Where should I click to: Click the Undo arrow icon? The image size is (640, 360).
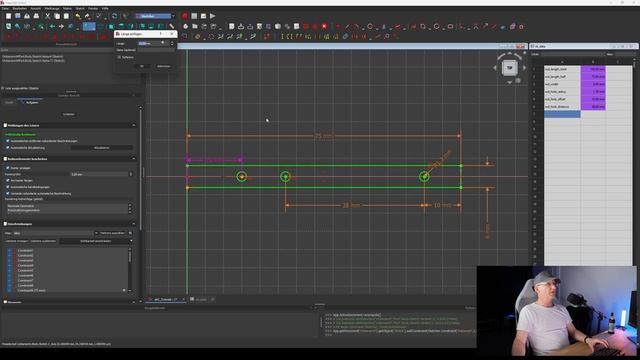tap(78, 16)
